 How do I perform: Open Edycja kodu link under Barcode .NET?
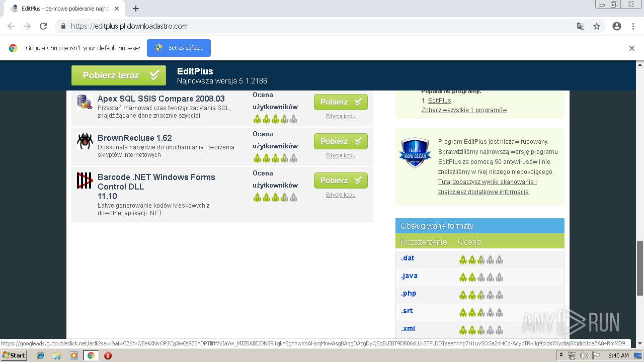[341, 195]
